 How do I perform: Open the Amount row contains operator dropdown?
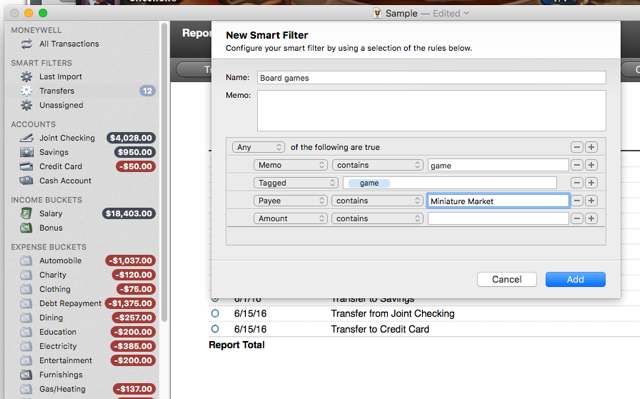[x=377, y=219]
